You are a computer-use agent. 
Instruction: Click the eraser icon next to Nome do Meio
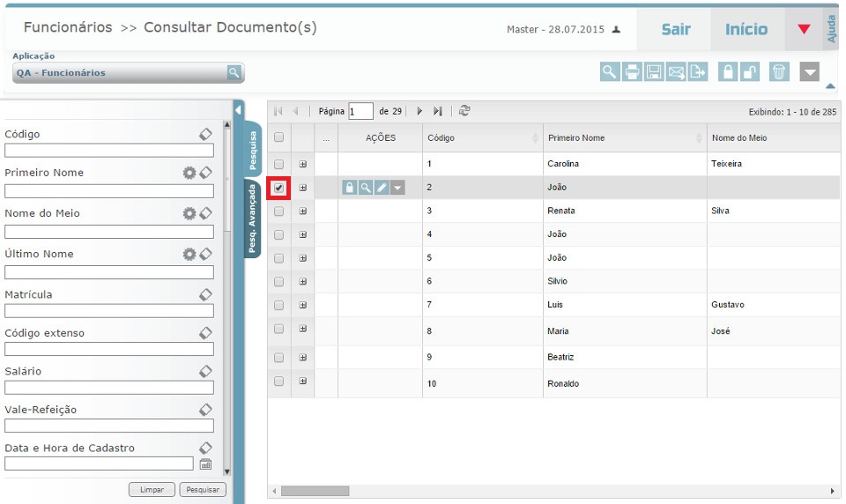click(x=205, y=213)
